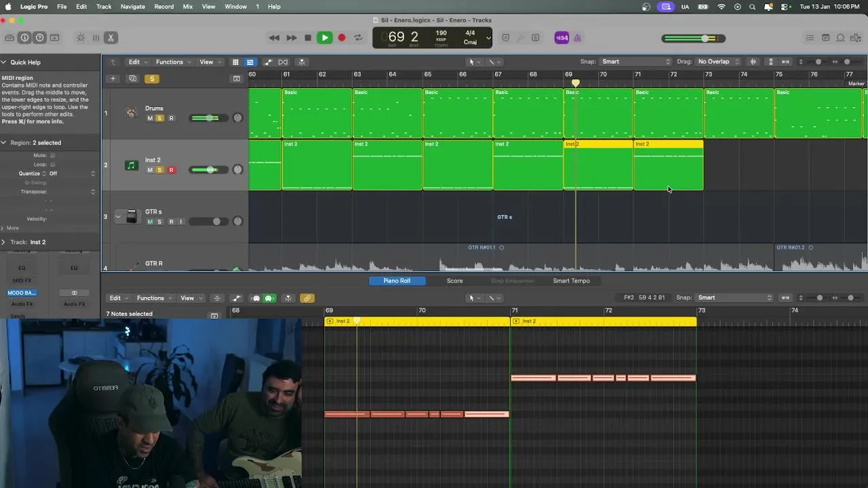This screenshot has width=868, height=488.
Task: Check the region Loop checkbox
Action: click(x=52, y=164)
